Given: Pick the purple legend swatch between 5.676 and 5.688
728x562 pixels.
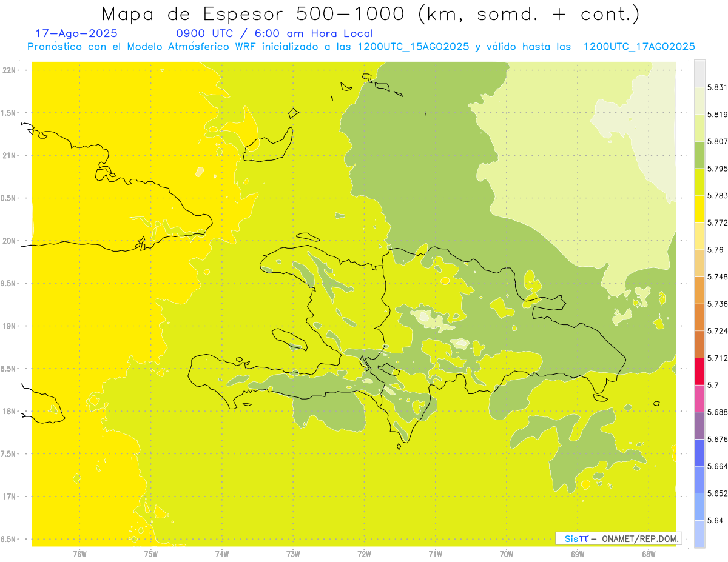Looking at the screenshot, I should point(699,425).
